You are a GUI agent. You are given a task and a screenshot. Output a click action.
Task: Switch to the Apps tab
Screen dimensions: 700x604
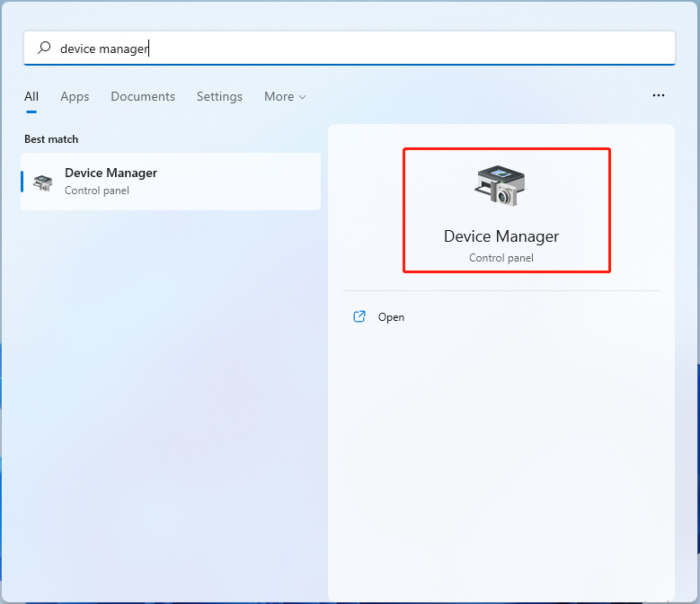[75, 97]
